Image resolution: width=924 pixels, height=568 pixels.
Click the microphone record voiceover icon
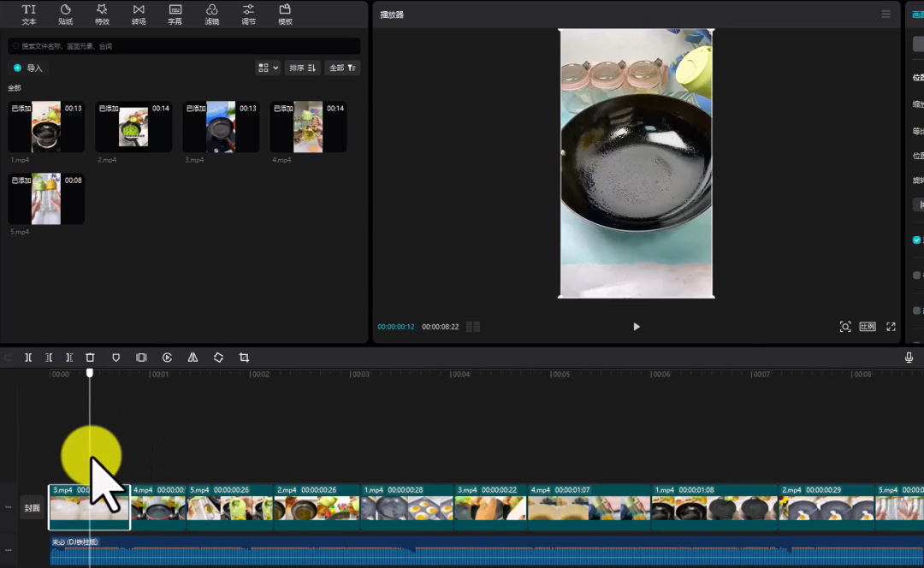[x=909, y=358]
